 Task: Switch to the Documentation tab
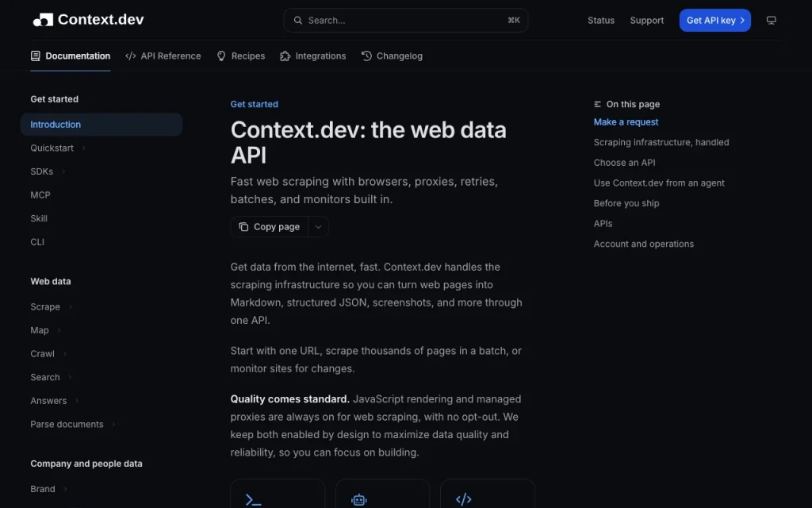(x=71, y=56)
